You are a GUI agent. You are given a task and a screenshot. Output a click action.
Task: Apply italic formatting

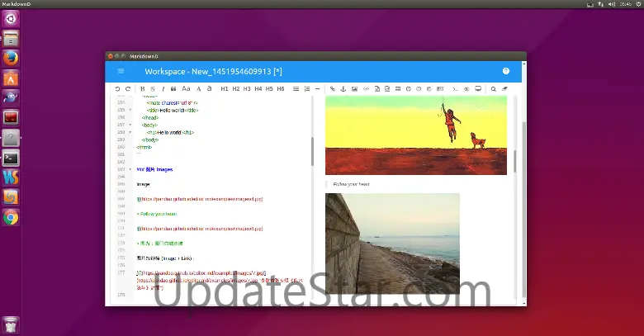163,88
